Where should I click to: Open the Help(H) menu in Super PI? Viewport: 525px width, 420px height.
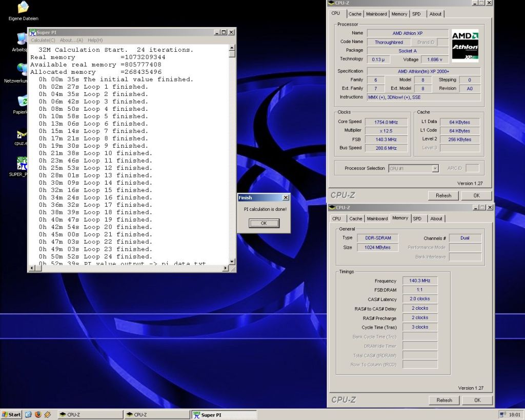click(x=95, y=40)
